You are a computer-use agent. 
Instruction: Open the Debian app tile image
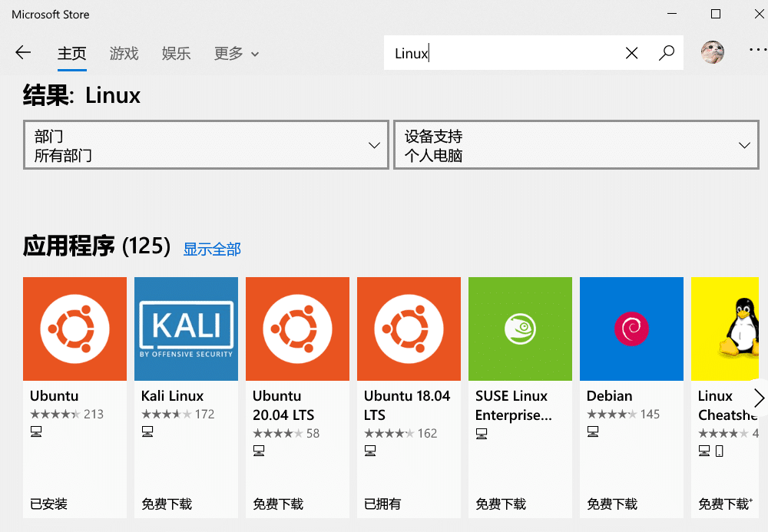[631, 329]
